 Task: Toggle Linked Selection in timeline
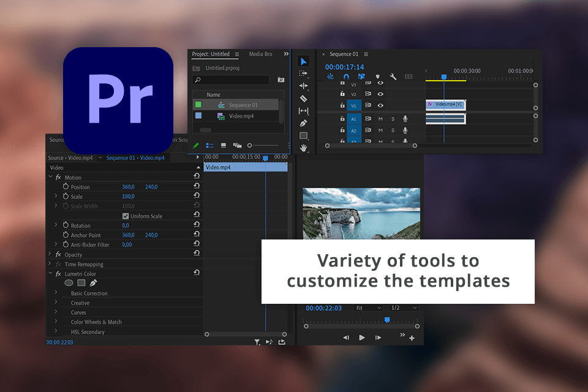[361, 77]
